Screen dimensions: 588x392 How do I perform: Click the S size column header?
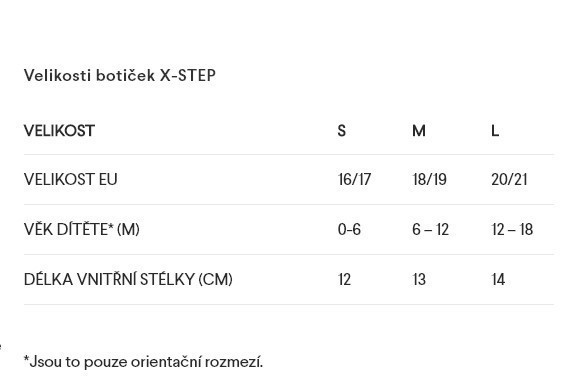[x=342, y=131]
